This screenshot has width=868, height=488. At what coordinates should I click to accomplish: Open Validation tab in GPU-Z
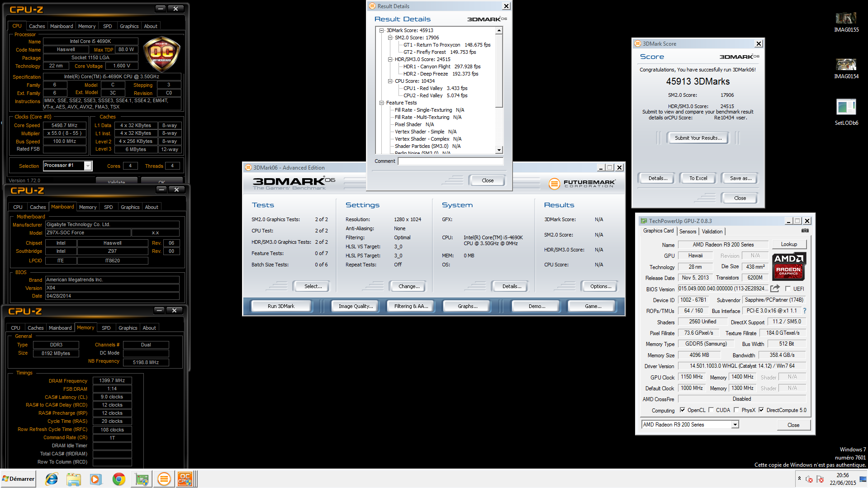[x=712, y=231]
